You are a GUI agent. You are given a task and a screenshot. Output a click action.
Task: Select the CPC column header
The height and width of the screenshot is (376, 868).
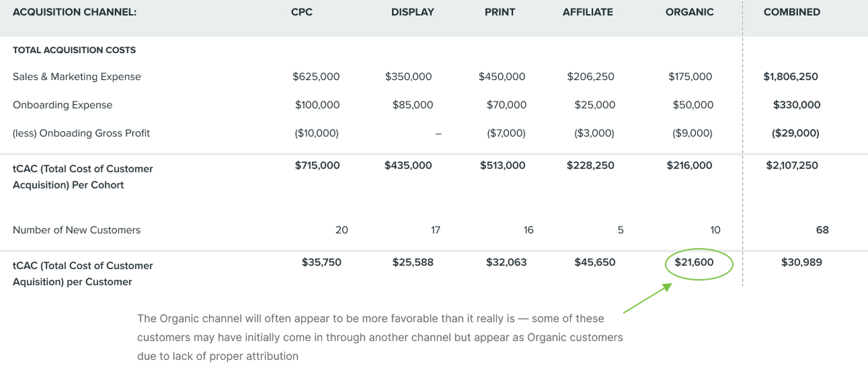302,12
